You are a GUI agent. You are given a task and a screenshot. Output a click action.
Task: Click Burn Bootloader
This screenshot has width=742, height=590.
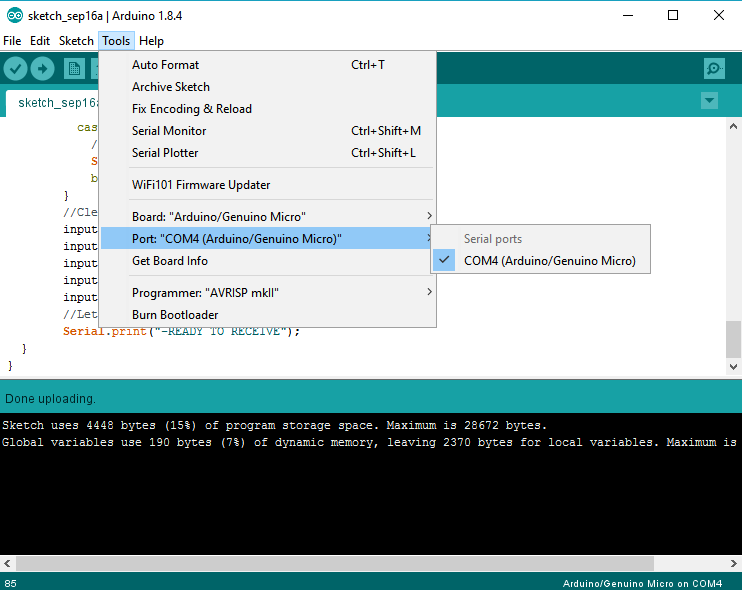click(267, 315)
